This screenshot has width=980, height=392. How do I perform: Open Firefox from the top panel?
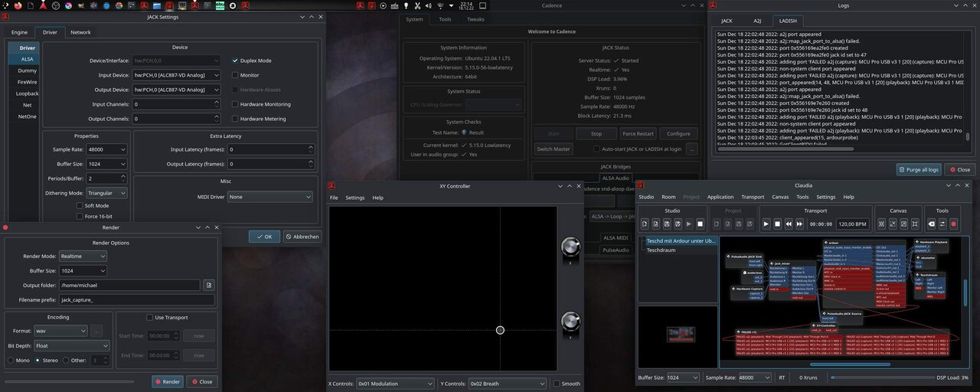click(x=18, y=5)
